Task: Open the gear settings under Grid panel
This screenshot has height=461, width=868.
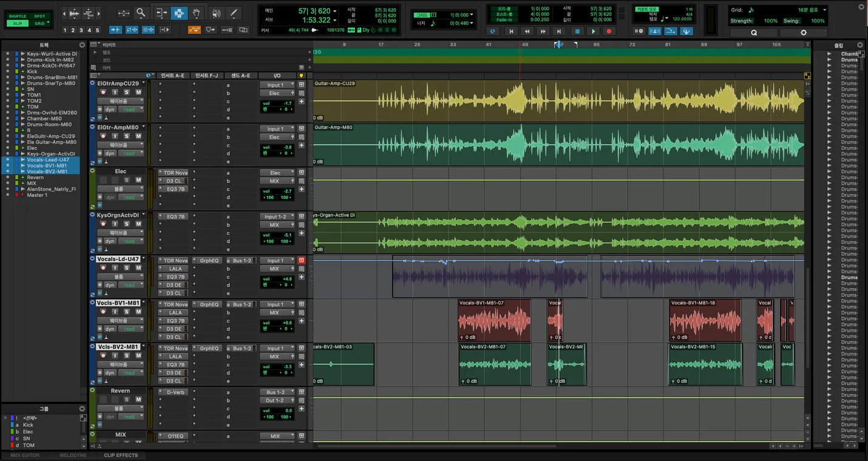Action: click(804, 33)
